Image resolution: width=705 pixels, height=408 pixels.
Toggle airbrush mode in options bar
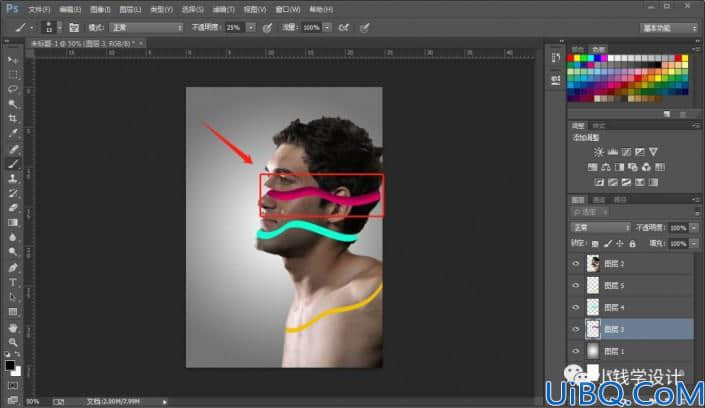point(344,28)
